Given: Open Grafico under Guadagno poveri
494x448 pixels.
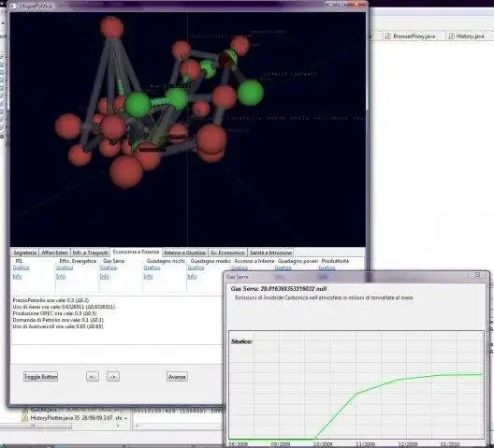Looking at the screenshot, I should point(283,267).
